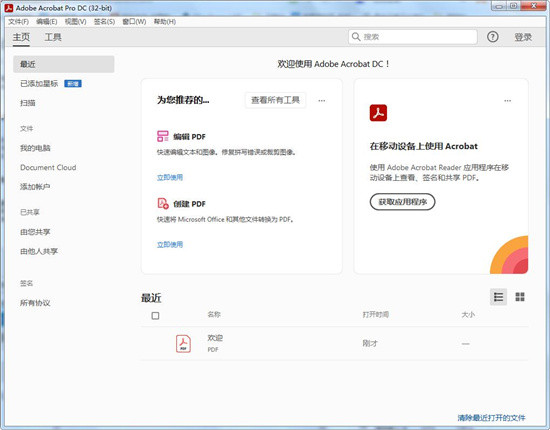Viewport: 550px width, 430px height.
Task: Sort by 名称 column header
Action: tap(214, 314)
